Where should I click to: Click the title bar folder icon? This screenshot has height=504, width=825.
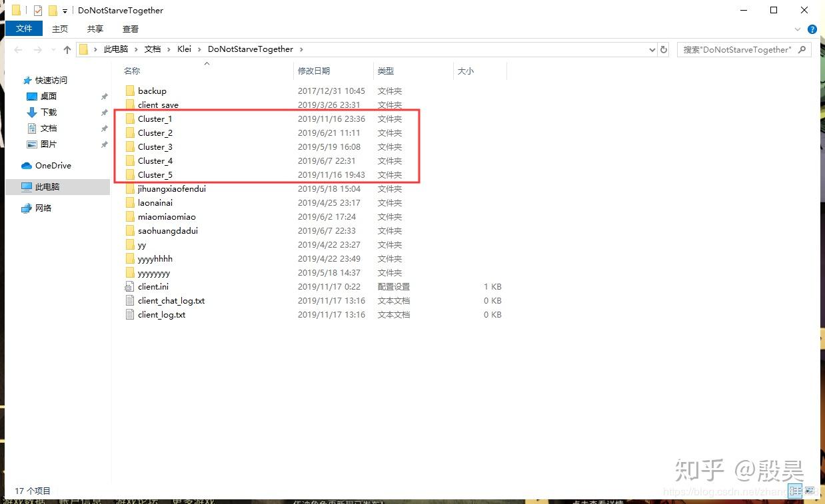(x=17, y=10)
